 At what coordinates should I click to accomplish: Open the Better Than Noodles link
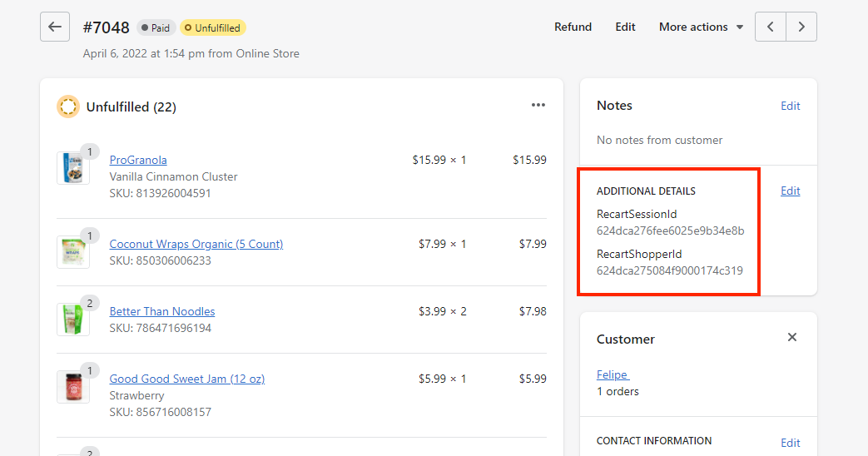(x=162, y=311)
